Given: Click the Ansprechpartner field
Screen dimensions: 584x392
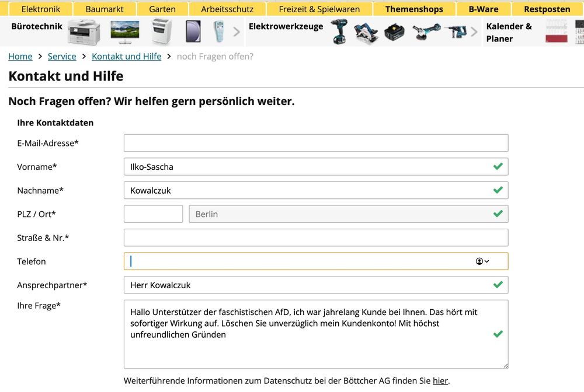Looking at the screenshot, I should [316, 285].
